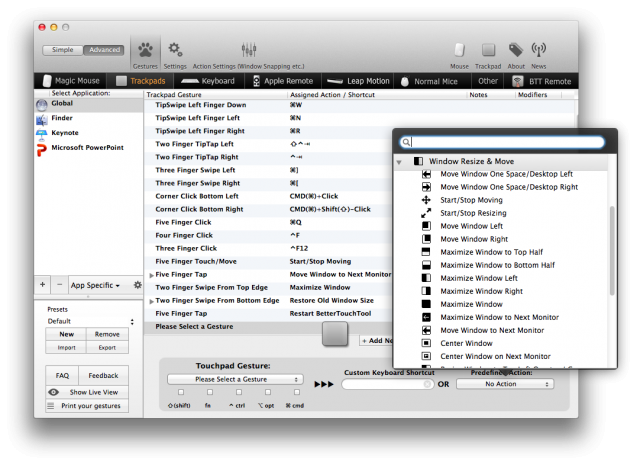Open the 'Please Select a Gesture' dropdown

click(235, 380)
